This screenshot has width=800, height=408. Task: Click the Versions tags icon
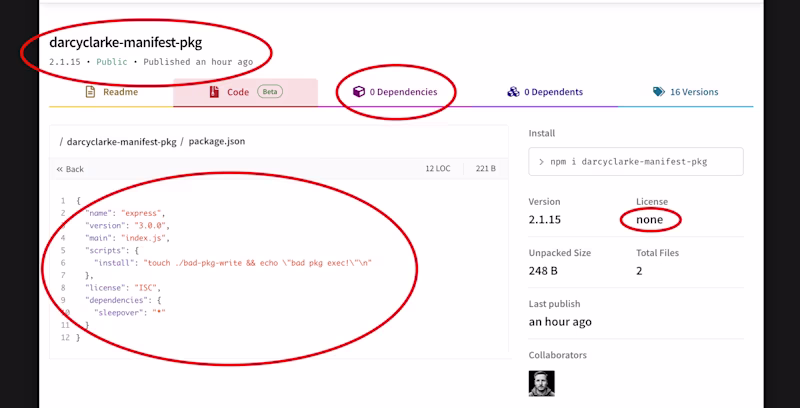[659, 92]
